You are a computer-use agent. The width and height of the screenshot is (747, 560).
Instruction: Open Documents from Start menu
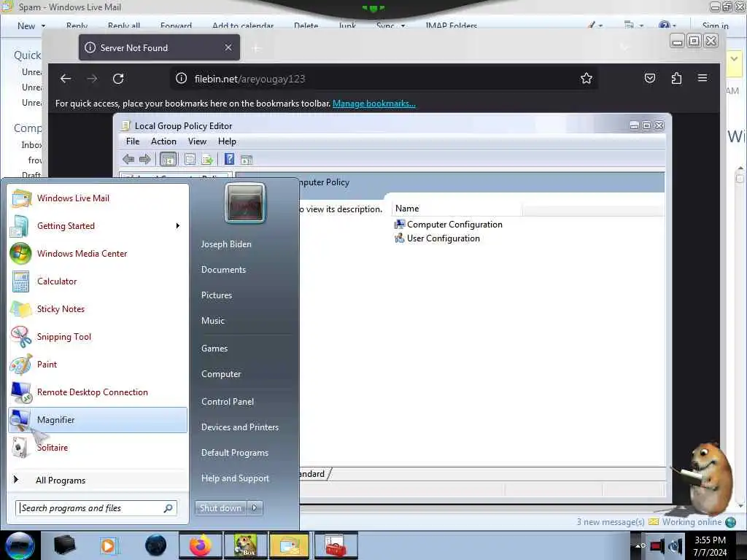(x=223, y=270)
